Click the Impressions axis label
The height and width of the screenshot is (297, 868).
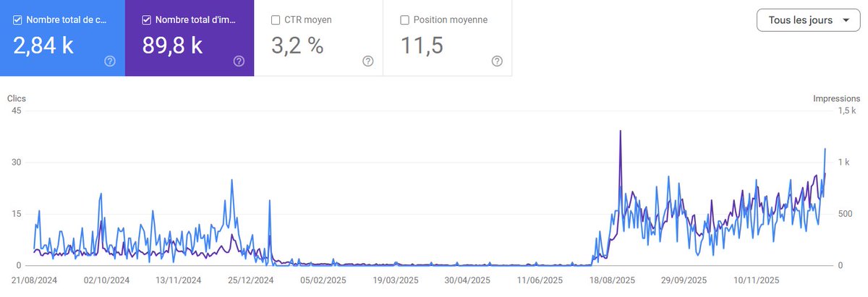[837, 98]
